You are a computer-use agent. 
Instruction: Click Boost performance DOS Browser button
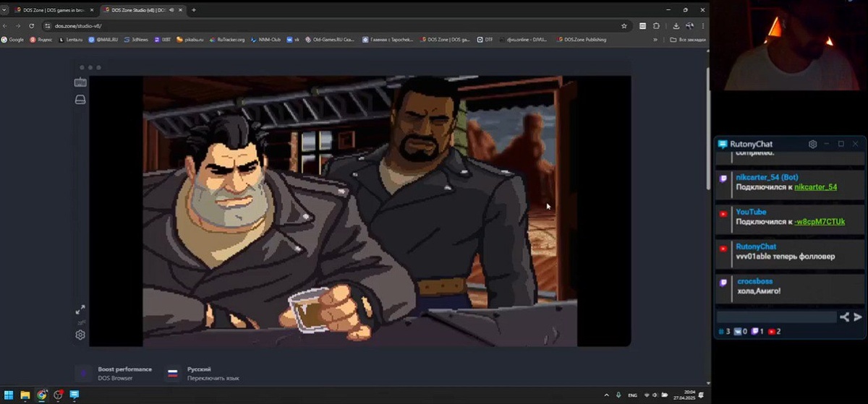pyautogui.click(x=116, y=373)
